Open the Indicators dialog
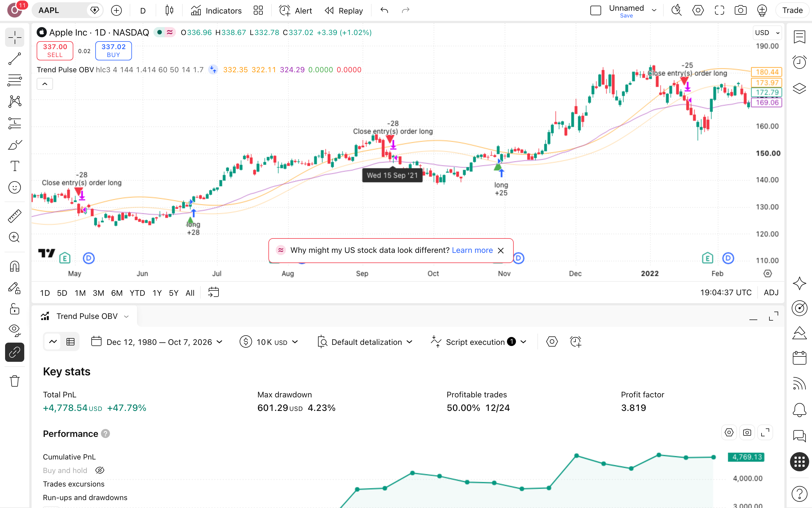Viewport: 812px width, 508px height. point(216,10)
